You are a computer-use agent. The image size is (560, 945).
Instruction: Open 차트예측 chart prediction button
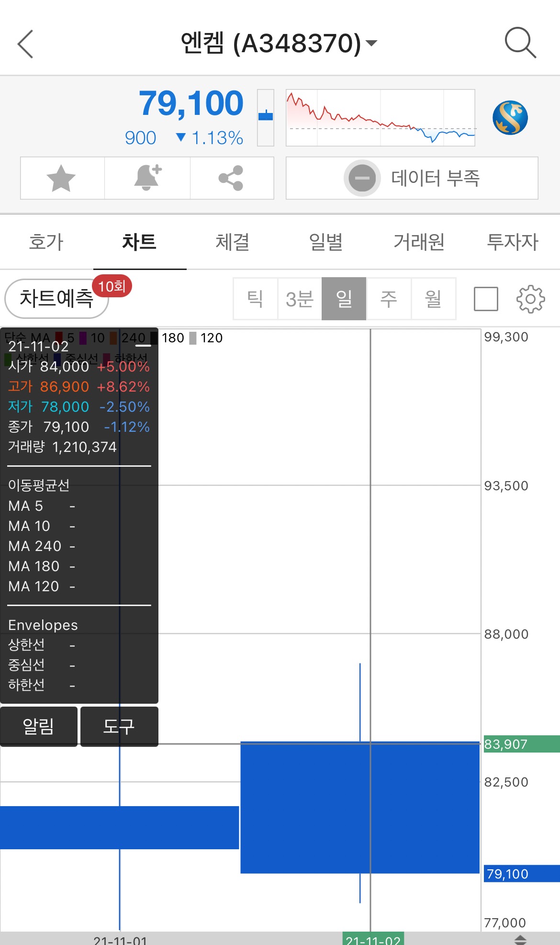56,299
